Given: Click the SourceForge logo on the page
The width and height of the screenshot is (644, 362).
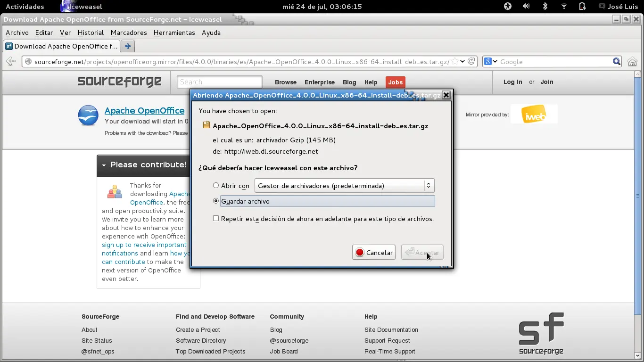Looking at the screenshot, I should point(120,81).
